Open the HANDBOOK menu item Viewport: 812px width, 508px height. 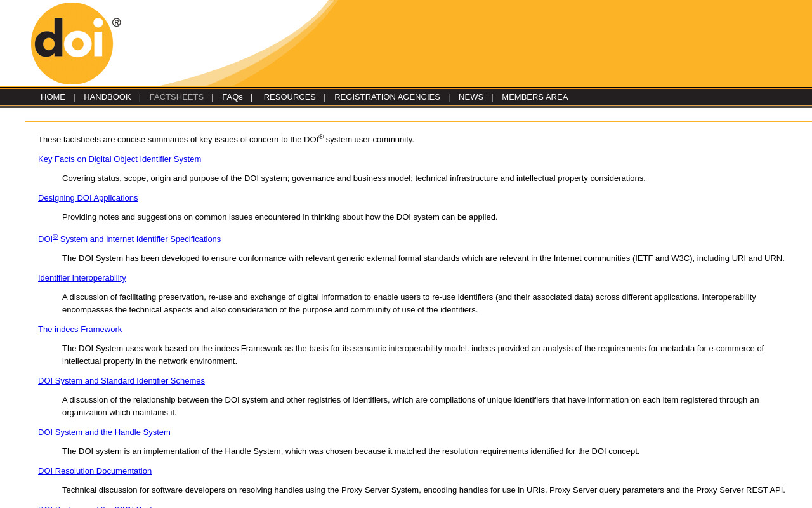tap(107, 97)
